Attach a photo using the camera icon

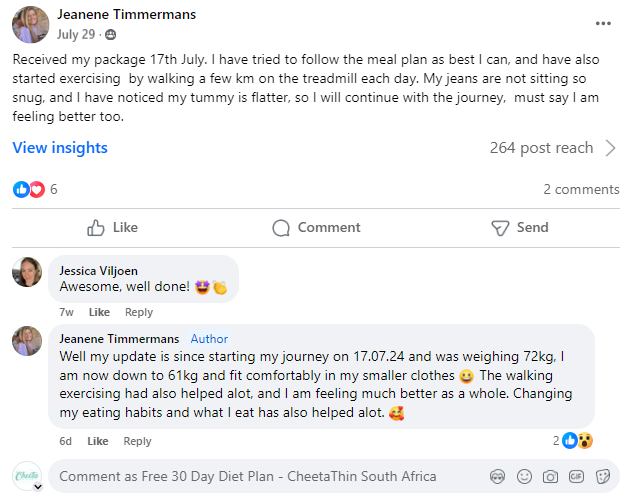[550, 476]
